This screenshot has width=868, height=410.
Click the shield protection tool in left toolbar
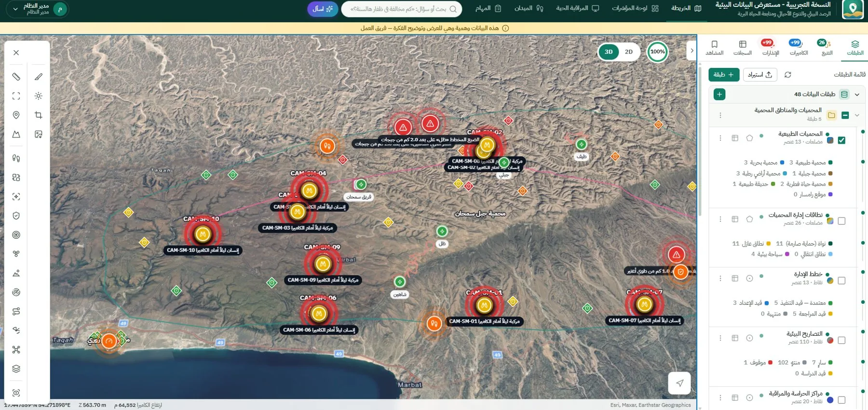tap(16, 216)
